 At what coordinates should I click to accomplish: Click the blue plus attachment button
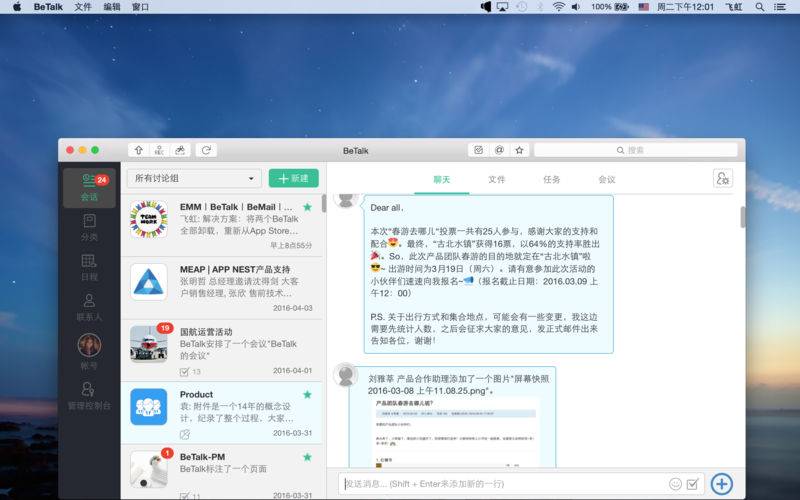coord(721,484)
